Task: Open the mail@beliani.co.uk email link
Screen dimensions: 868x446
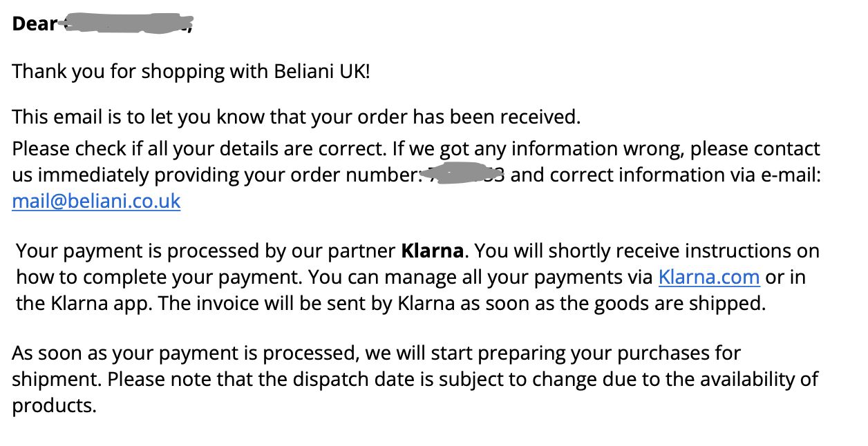Action: coord(96,202)
